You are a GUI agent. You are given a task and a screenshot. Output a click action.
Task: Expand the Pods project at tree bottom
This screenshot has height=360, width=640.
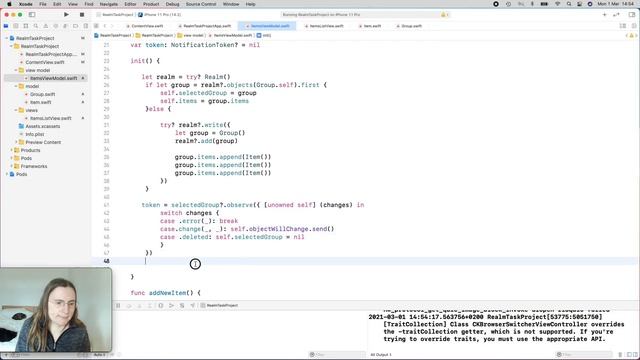coord(7,174)
